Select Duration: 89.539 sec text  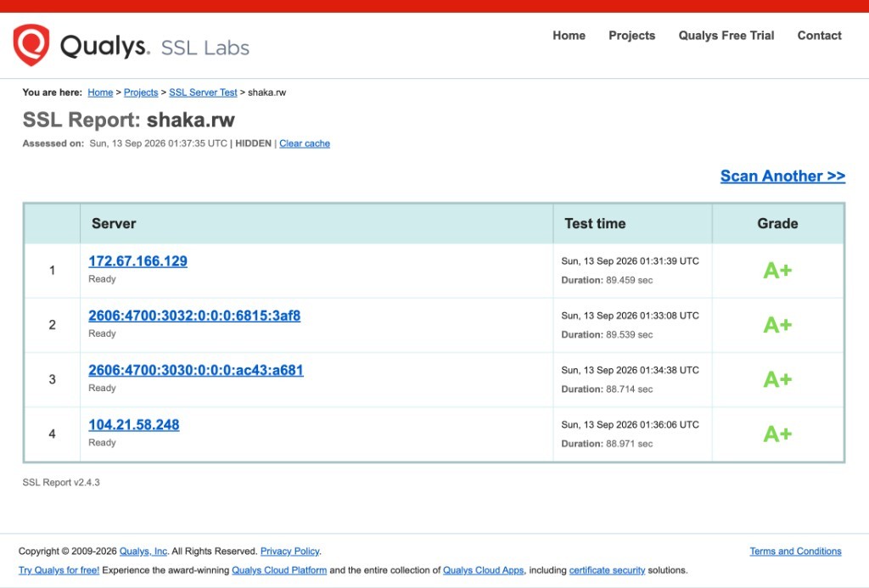point(607,335)
